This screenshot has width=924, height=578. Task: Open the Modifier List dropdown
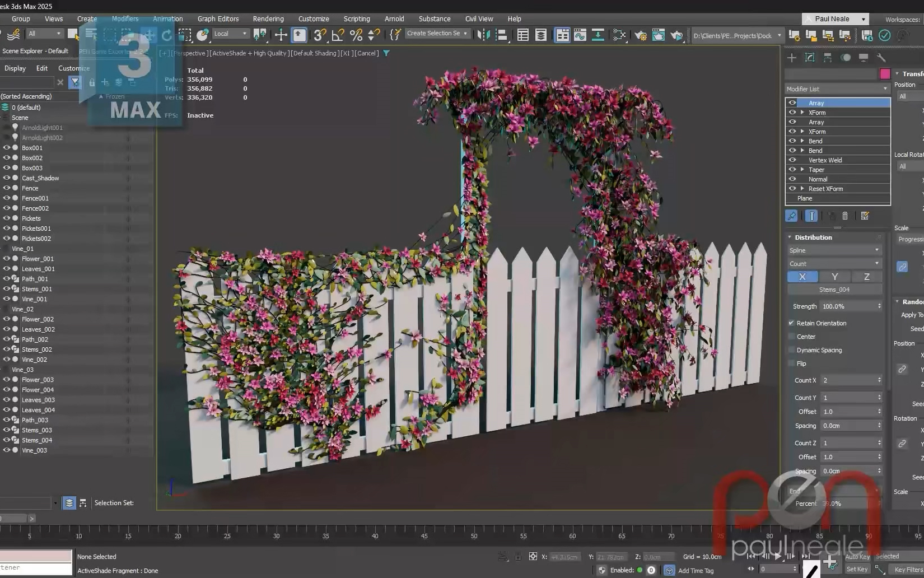click(x=837, y=89)
